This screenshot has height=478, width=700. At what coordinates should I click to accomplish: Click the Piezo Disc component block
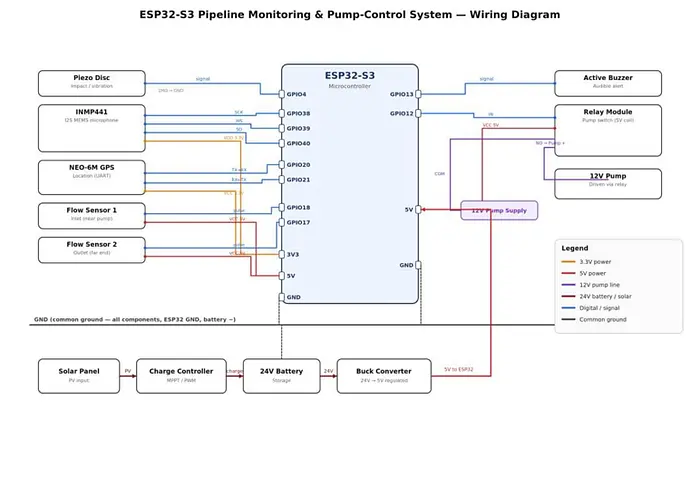point(92,83)
